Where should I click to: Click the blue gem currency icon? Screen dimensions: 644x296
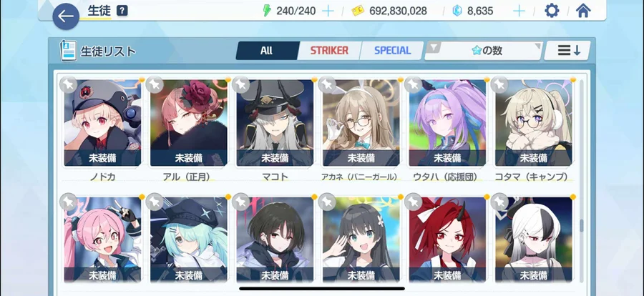[457, 11]
